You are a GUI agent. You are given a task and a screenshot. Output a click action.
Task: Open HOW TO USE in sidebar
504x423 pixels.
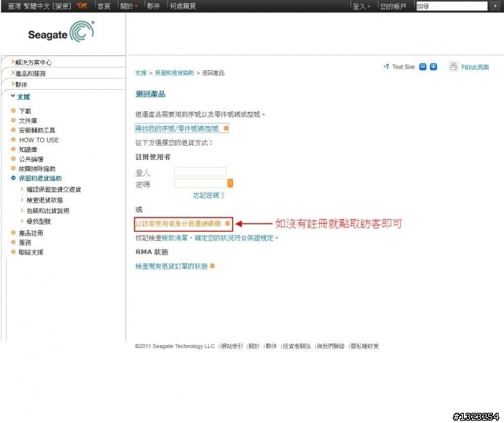click(x=39, y=140)
